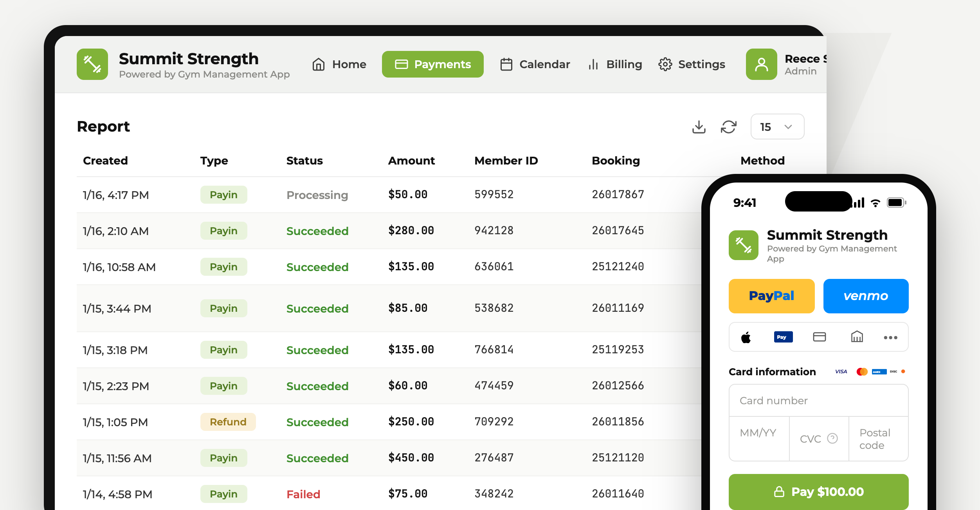Click the Member ID column header
Image resolution: width=980 pixels, height=510 pixels.
pyautogui.click(x=506, y=161)
